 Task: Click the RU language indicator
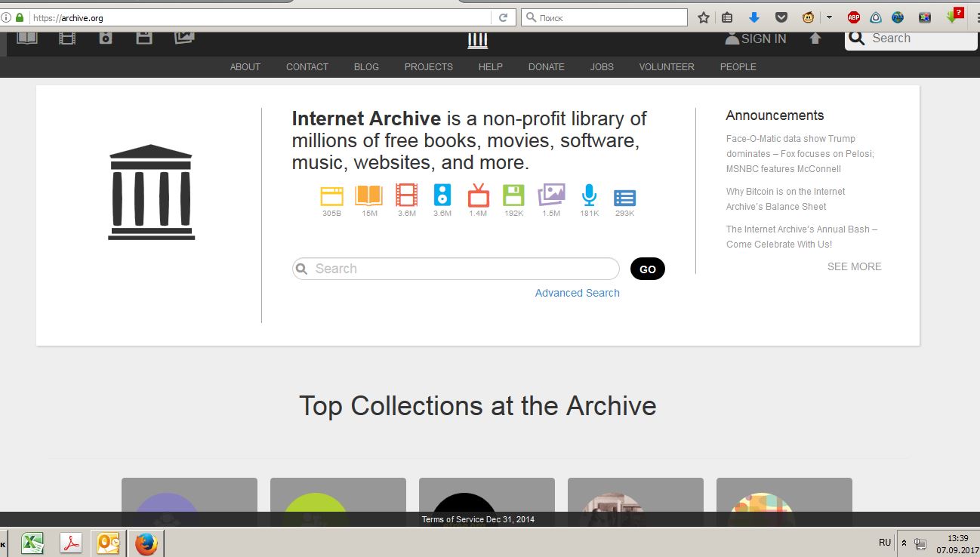coord(885,543)
